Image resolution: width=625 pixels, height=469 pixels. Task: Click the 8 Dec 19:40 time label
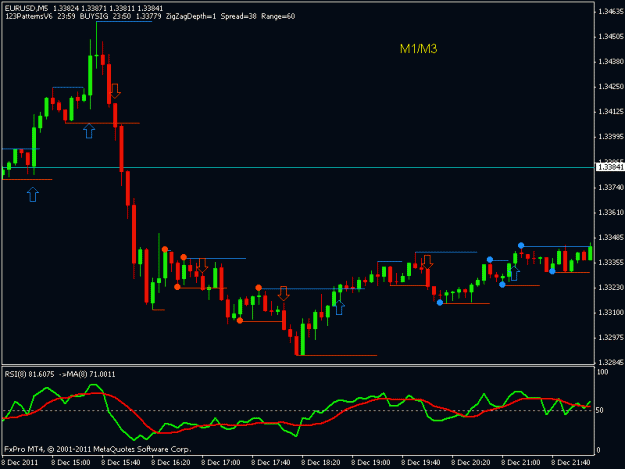421,463
